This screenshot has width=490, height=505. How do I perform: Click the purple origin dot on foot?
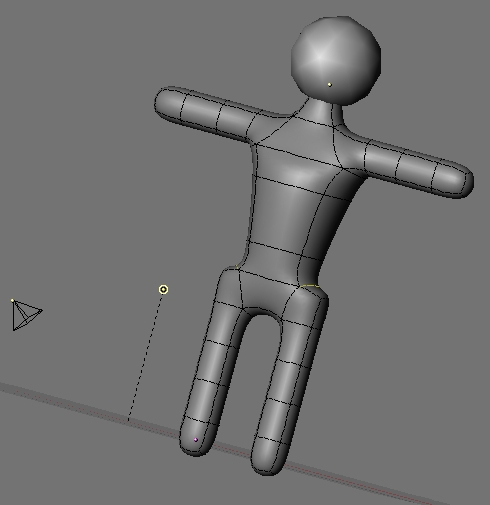[196, 440]
